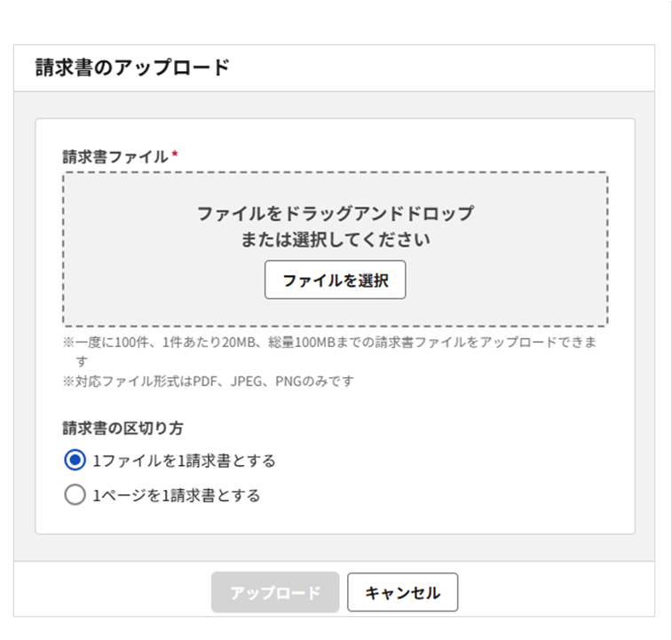Click the dialog header bar beside the title
The image size is (672, 640).
[x=444, y=68]
